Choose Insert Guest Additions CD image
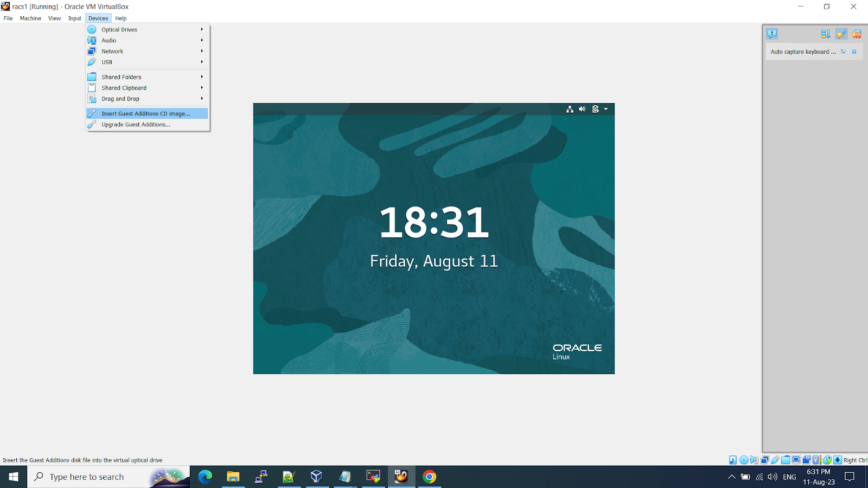This screenshot has width=868, height=488. [147, 113]
